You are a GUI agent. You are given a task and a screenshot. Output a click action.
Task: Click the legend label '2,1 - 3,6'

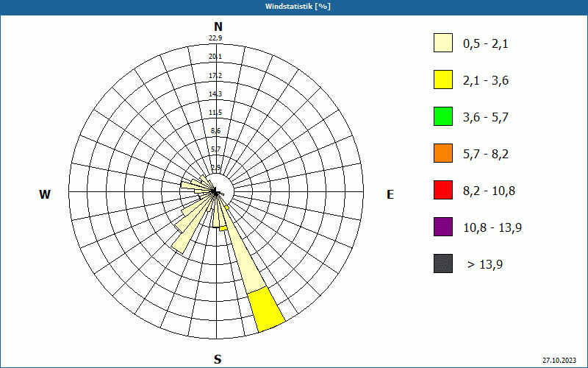click(x=486, y=81)
